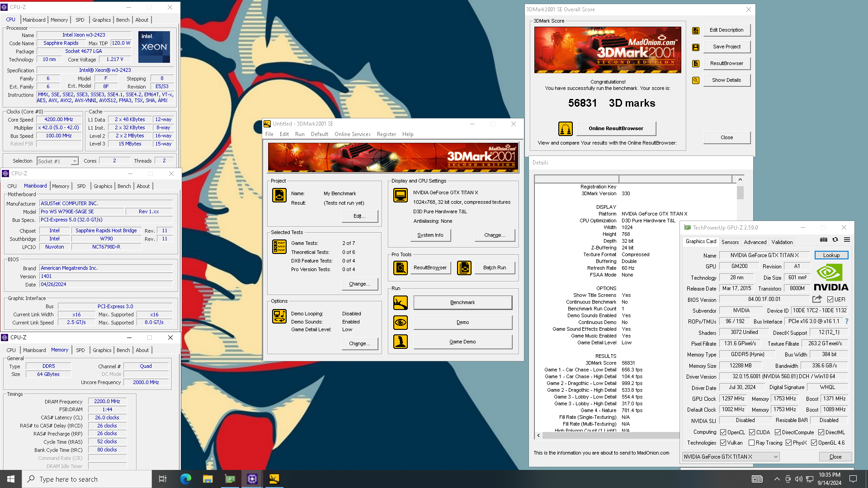Open the Mainboard tab in top CPU-Z window
This screenshot has height=488, width=868.
pos(34,20)
